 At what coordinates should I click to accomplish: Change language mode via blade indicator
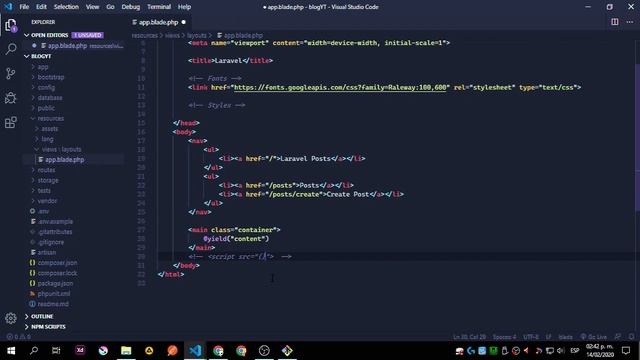[565, 337]
